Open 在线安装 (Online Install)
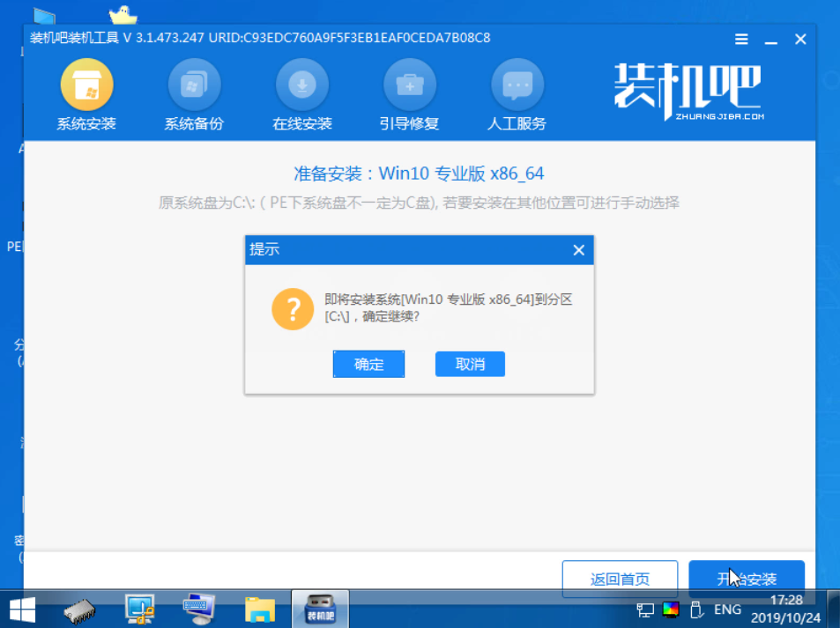This screenshot has height=628, width=840. [301, 92]
